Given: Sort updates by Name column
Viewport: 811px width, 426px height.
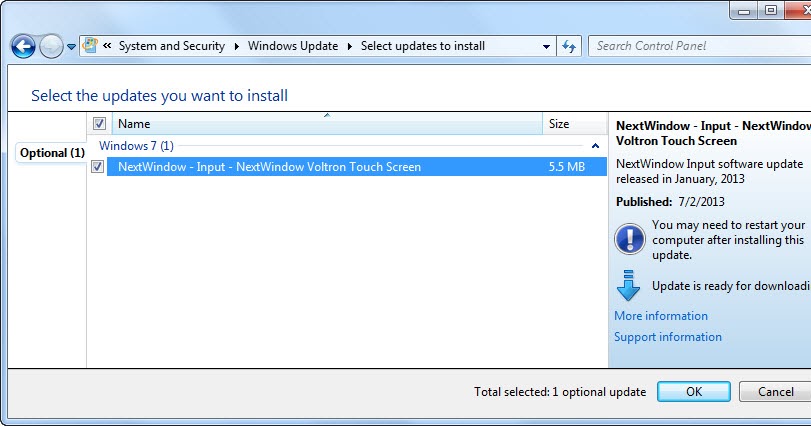Looking at the screenshot, I should [x=327, y=124].
